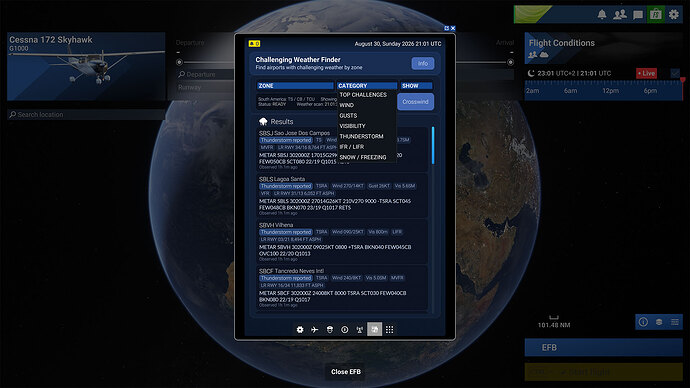This screenshot has height=388, width=690.
Task: Open the map layers icon above EFB panel
Action: click(x=659, y=322)
